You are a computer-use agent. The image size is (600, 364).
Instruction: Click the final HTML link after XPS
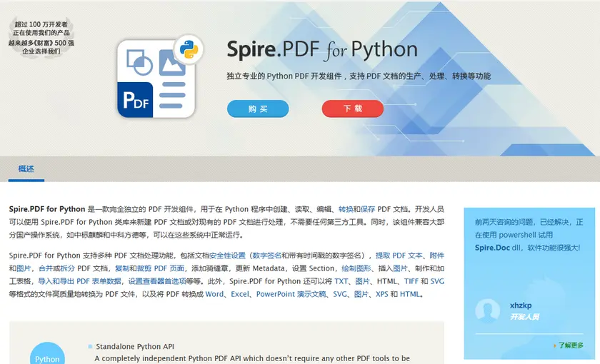pos(409,294)
